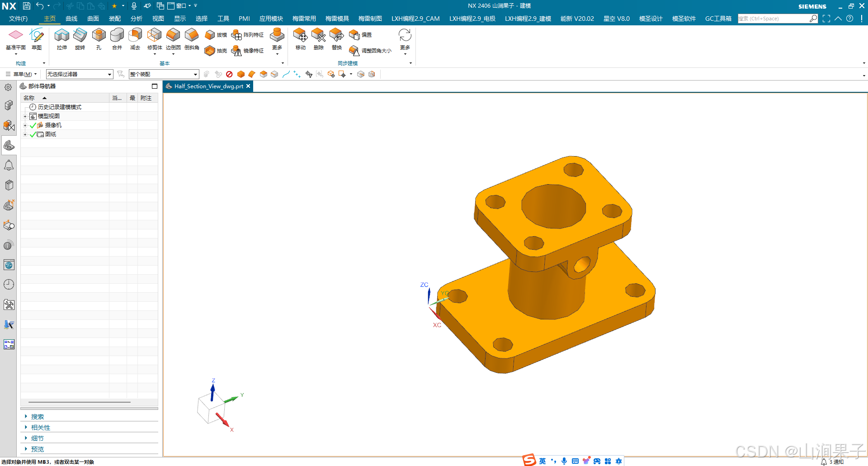Screen dimensions: 868x466
Task: Select the 倒斜角 chamfer tool
Action: coord(192,39)
